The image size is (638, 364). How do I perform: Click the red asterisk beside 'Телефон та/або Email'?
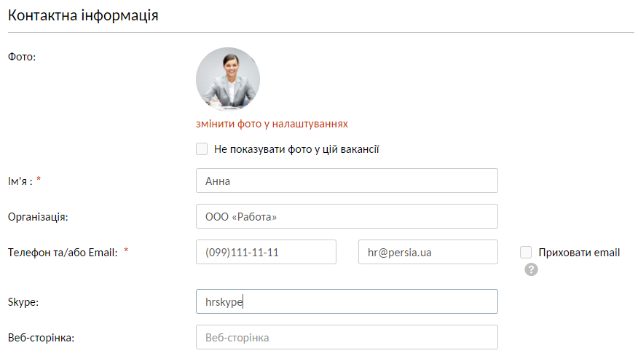(x=126, y=251)
